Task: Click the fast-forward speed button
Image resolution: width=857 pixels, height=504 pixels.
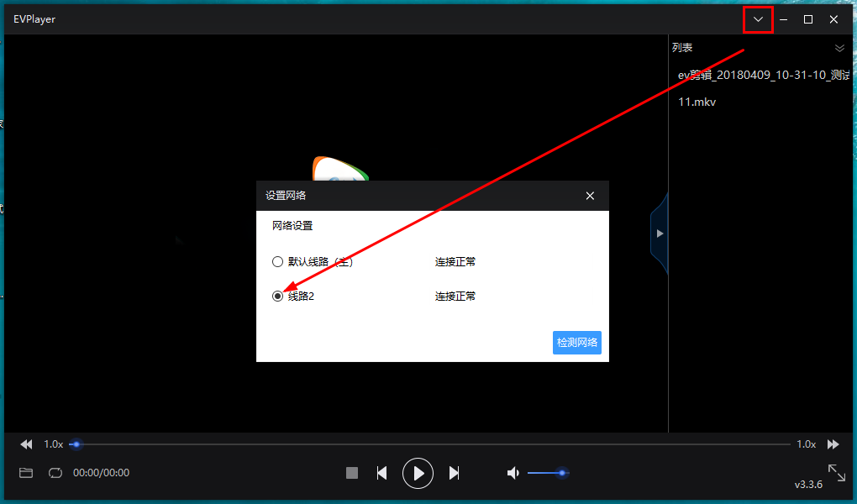Action: coord(833,444)
